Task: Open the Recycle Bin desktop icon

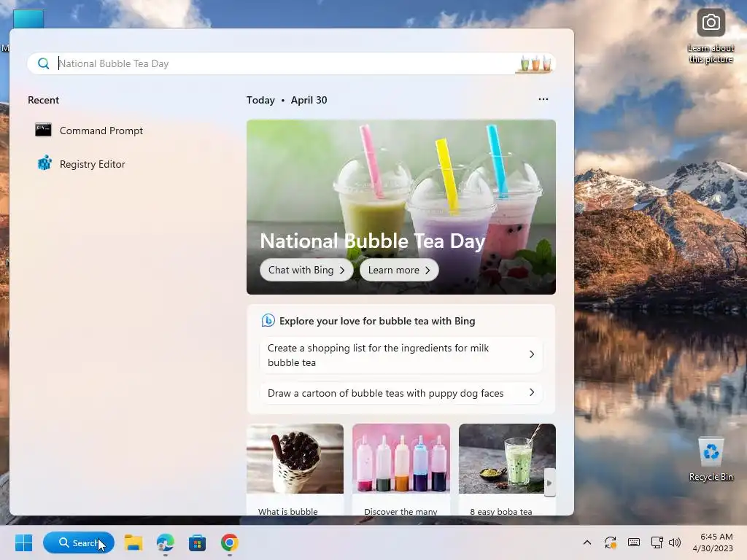Action: pos(711,459)
